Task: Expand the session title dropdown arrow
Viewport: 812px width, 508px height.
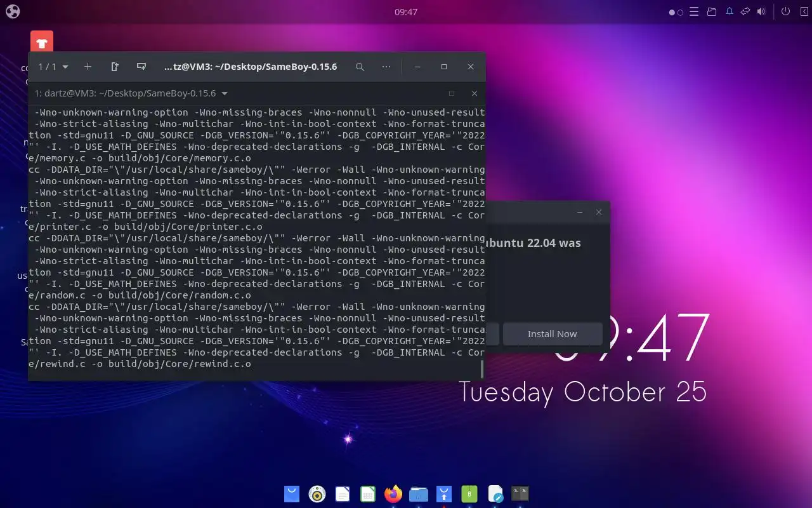Action: coord(225,93)
